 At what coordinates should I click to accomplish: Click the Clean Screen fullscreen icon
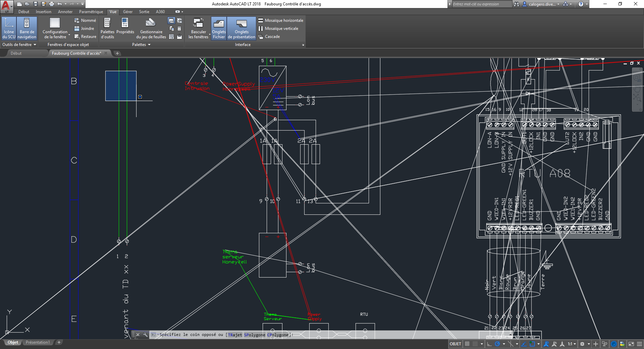[631, 344]
